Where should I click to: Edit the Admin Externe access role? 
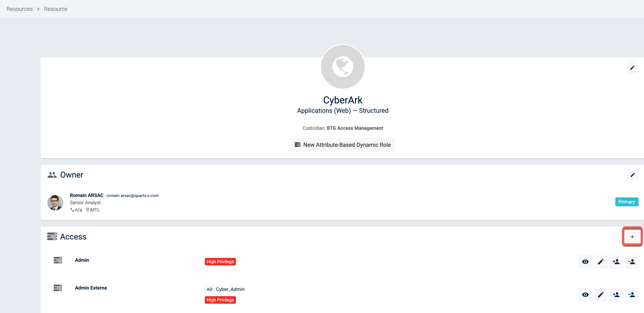click(600, 295)
